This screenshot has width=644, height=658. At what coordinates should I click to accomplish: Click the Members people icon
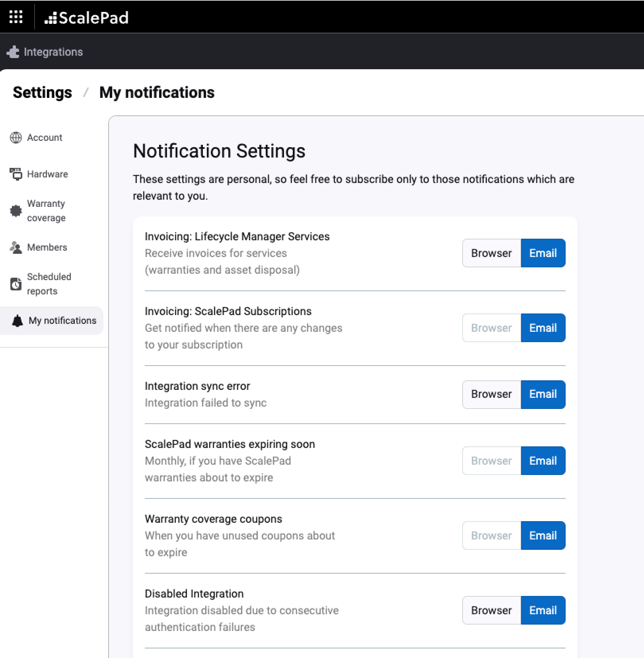[x=16, y=247]
